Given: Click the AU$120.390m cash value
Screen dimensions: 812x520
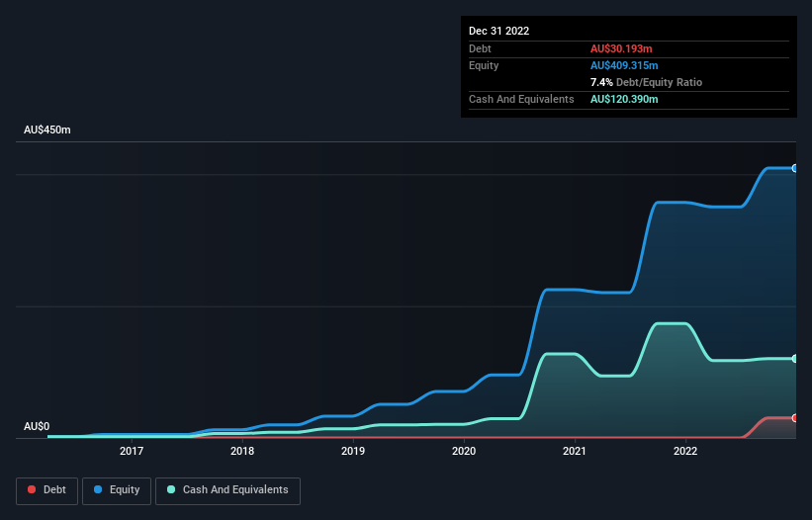Looking at the screenshot, I should coord(624,99).
